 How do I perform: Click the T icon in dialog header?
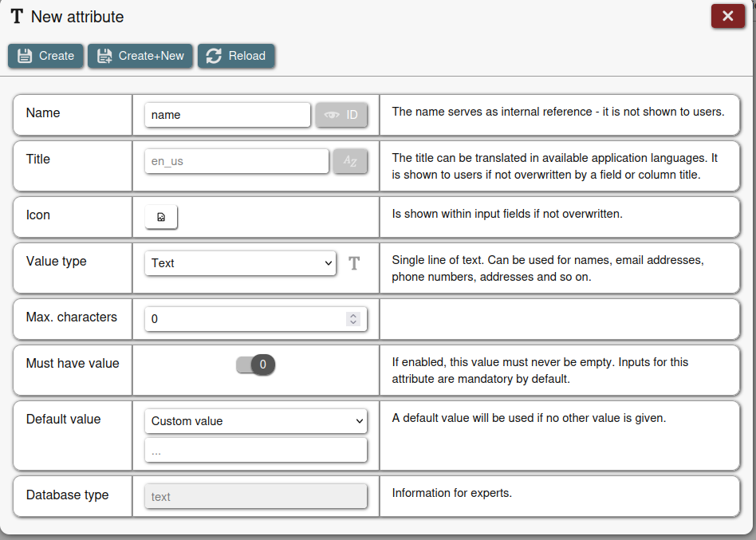pos(17,17)
